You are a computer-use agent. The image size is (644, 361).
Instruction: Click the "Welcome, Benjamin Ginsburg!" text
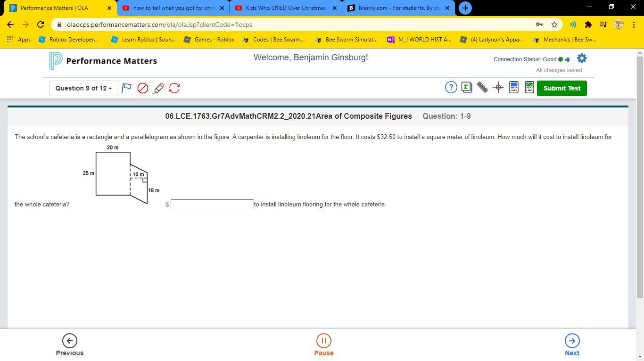point(311,57)
